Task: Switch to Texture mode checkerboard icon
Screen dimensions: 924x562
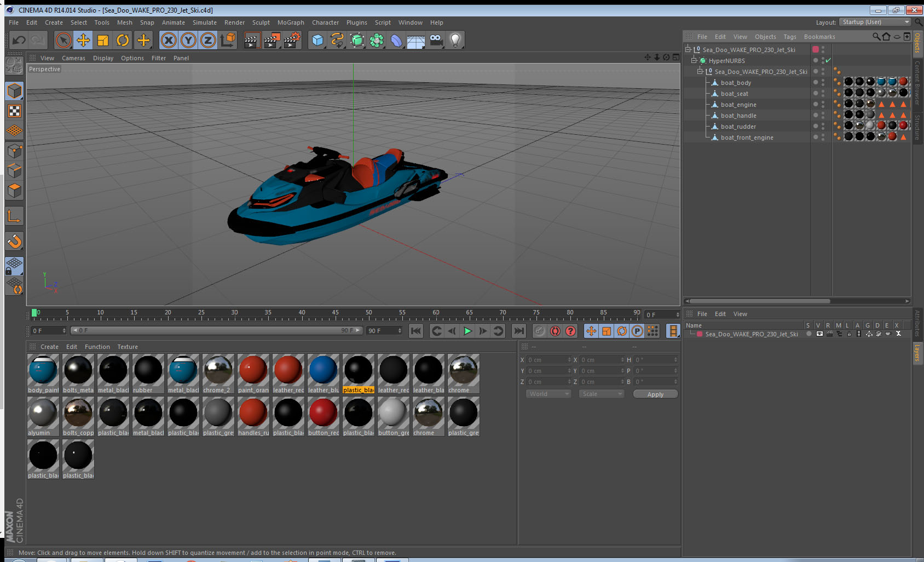Action: click(14, 111)
